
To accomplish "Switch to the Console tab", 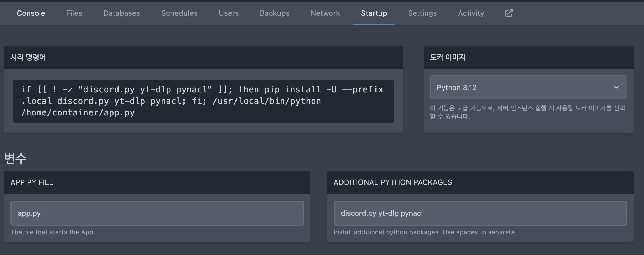I will click(31, 13).
